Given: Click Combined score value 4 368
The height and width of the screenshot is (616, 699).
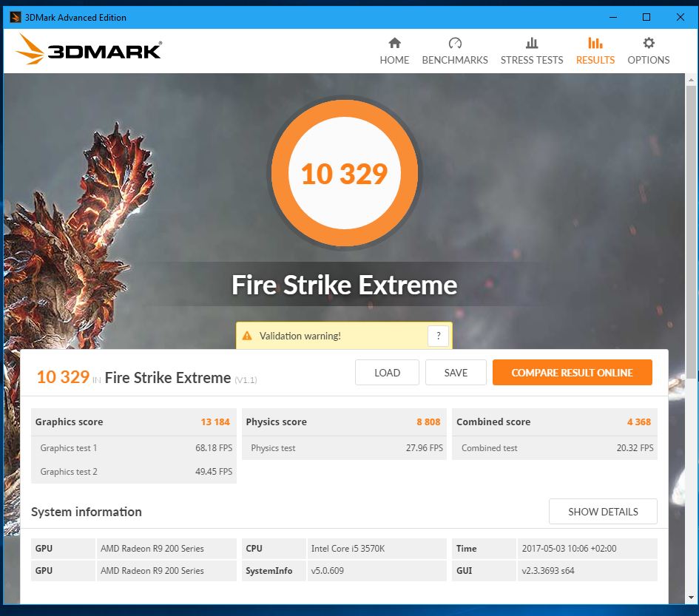Looking at the screenshot, I should [639, 422].
